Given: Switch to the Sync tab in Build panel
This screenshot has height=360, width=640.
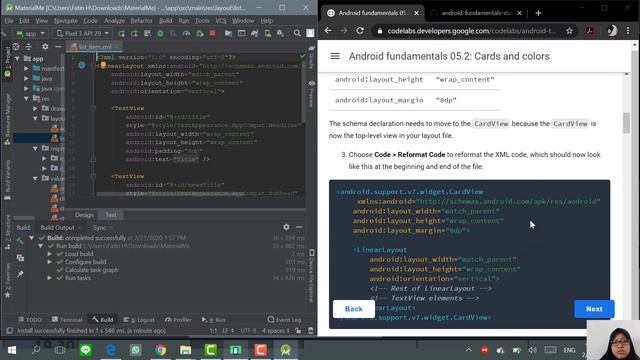Looking at the screenshot, I should click(x=99, y=227).
